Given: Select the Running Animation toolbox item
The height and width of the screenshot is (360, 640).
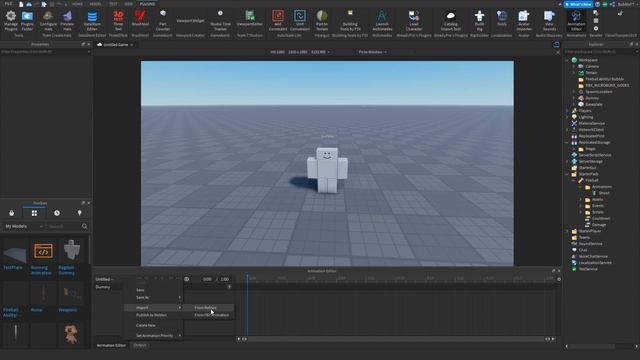Looking at the screenshot, I should click(43, 257).
